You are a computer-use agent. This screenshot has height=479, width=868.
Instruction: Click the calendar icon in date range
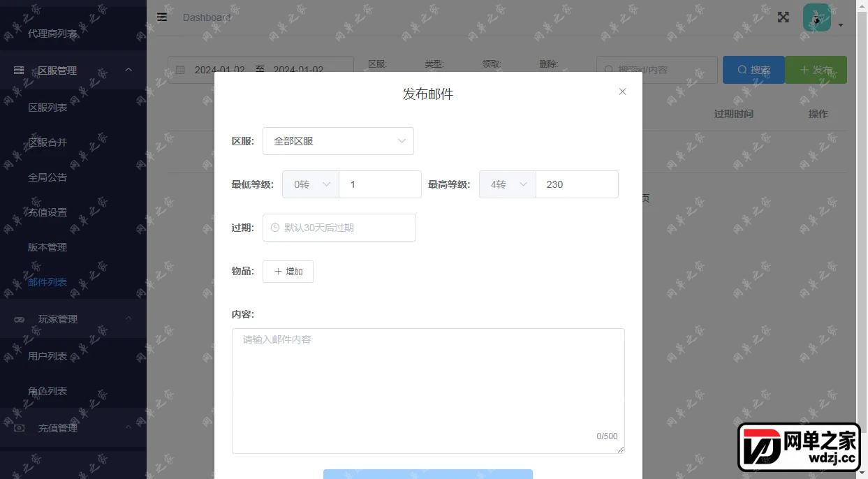pos(180,70)
